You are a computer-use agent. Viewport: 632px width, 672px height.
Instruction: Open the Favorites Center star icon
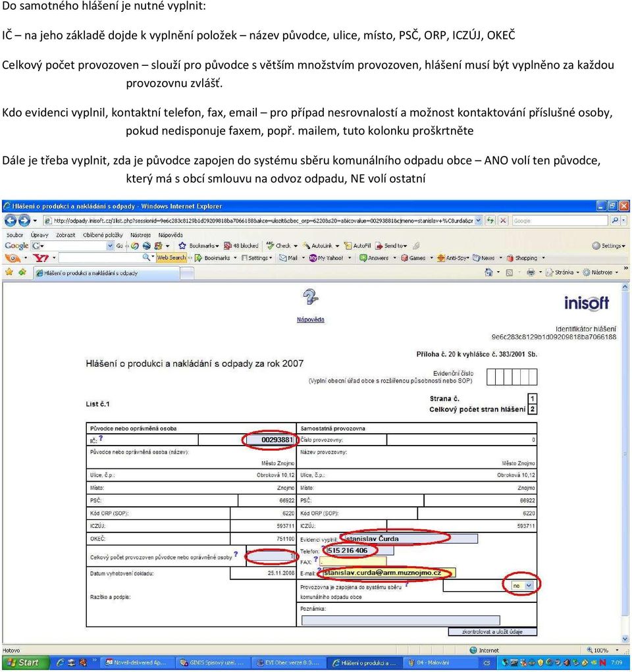pos(9,272)
